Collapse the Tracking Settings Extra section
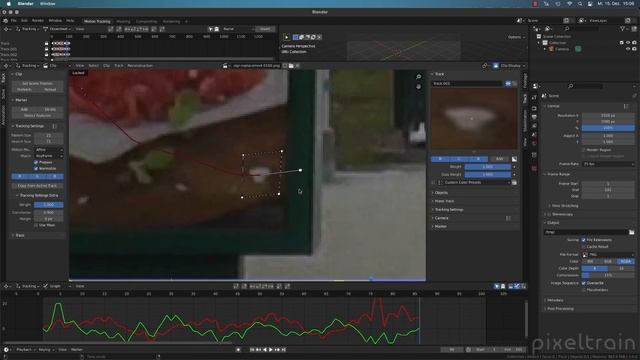The height and width of the screenshot is (360, 640). [38, 196]
